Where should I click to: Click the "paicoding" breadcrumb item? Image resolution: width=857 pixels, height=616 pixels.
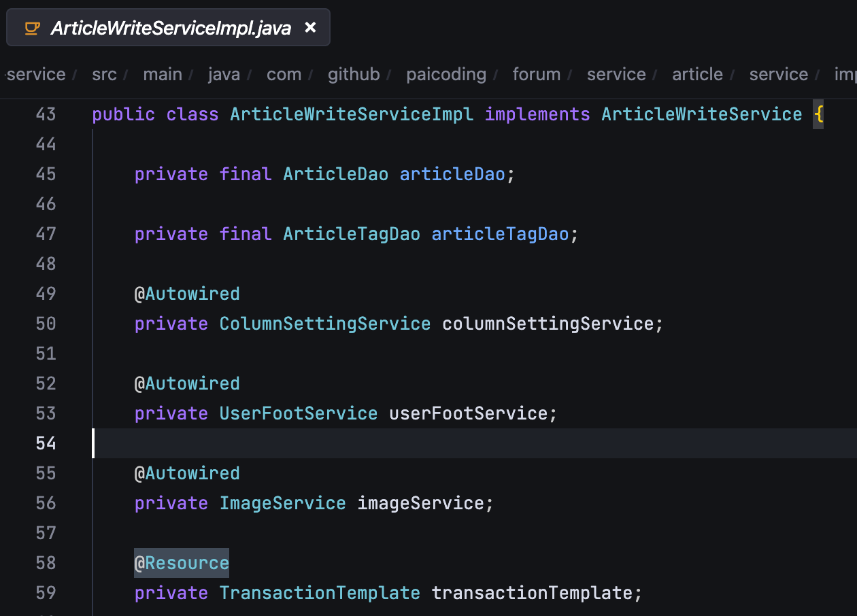pyautogui.click(x=446, y=74)
